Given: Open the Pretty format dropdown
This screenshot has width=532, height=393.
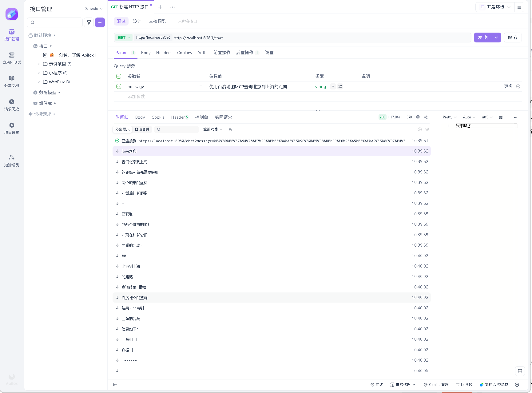Looking at the screenshot, I should 450,117.
